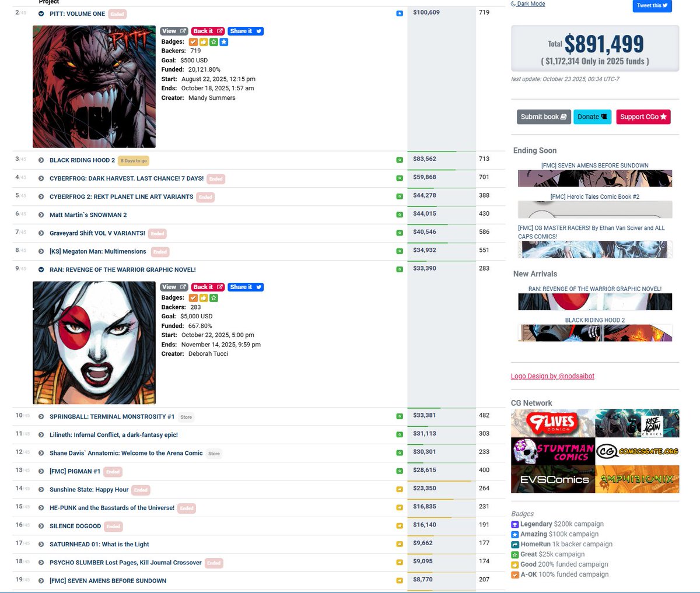Click green Great badge in PITT details
The width and height of the screenshot is (700, 593).
(x=213, y=42)
